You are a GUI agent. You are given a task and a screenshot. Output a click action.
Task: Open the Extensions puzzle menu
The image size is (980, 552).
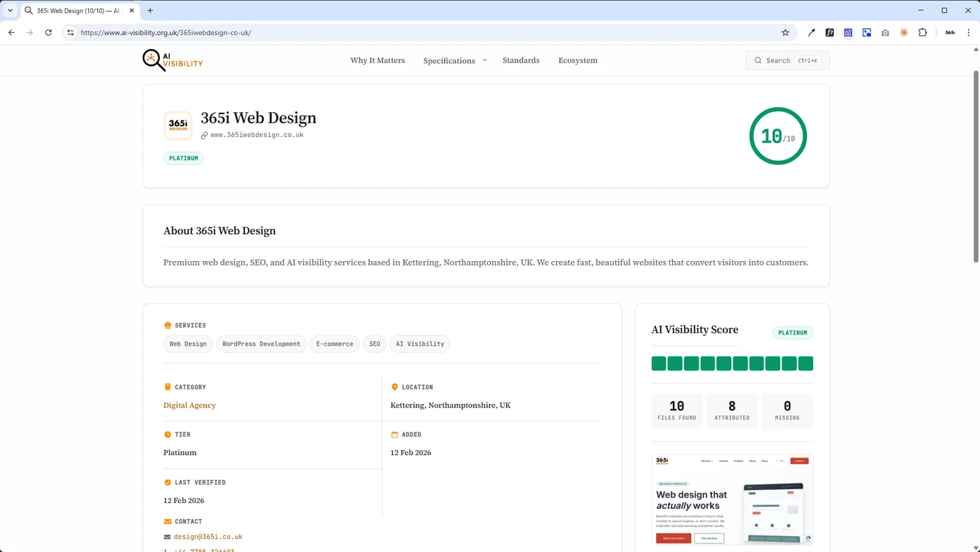tap(922, 33)
